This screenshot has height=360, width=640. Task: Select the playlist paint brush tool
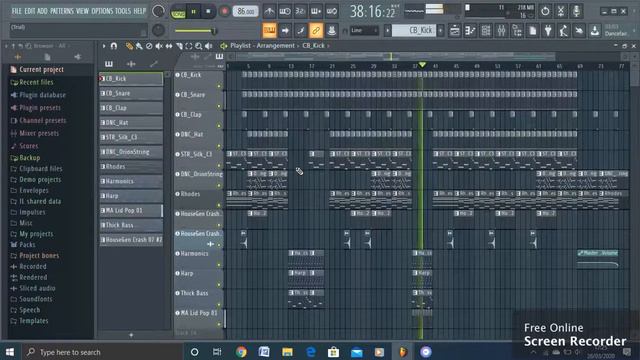[x=139, y=46]
